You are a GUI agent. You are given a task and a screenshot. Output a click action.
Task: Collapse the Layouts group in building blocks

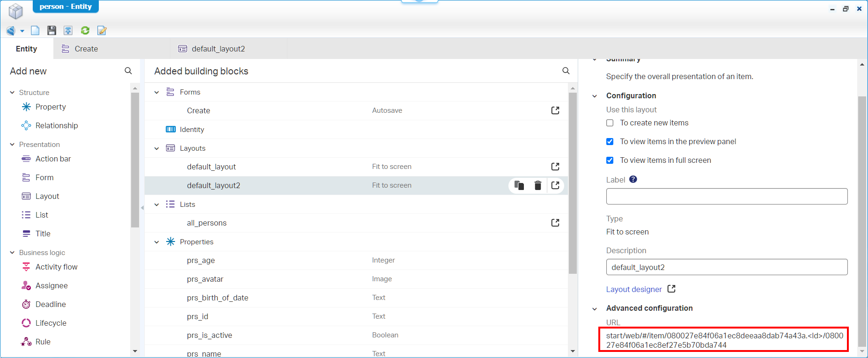[x=157, y=148]
